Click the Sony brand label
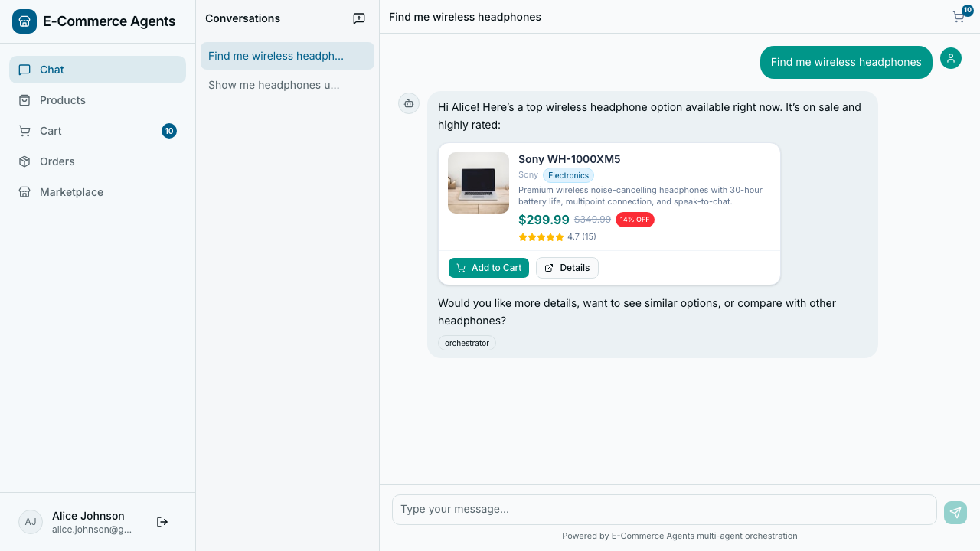The height and width of the screenshot is (551, 980). click(528, 175)
